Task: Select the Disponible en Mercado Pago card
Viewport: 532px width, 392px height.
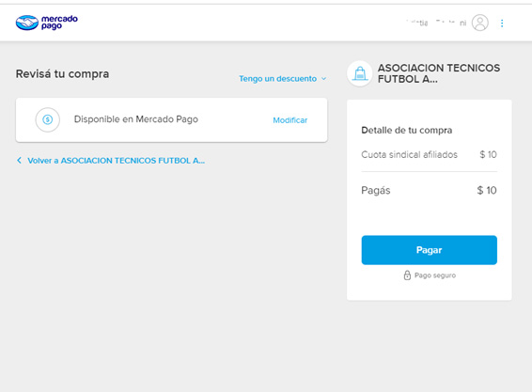Action: (171, 119)
